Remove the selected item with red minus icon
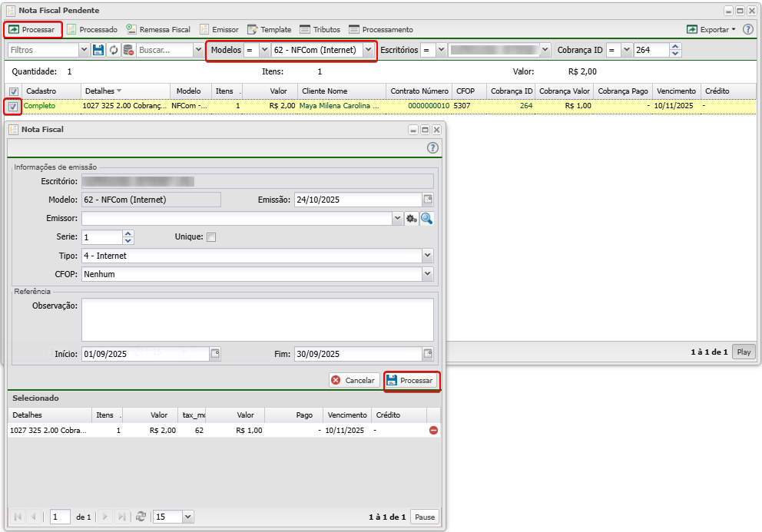762x532 pixels. coord(433,431)
